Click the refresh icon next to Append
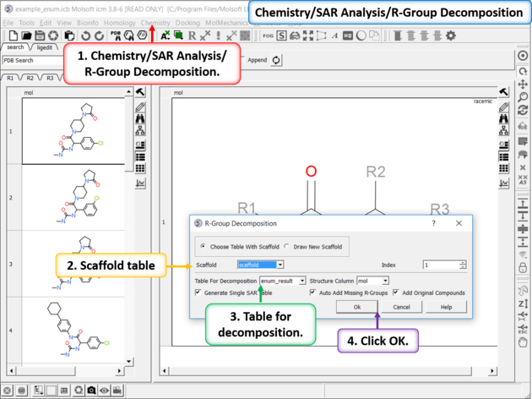 276,60
